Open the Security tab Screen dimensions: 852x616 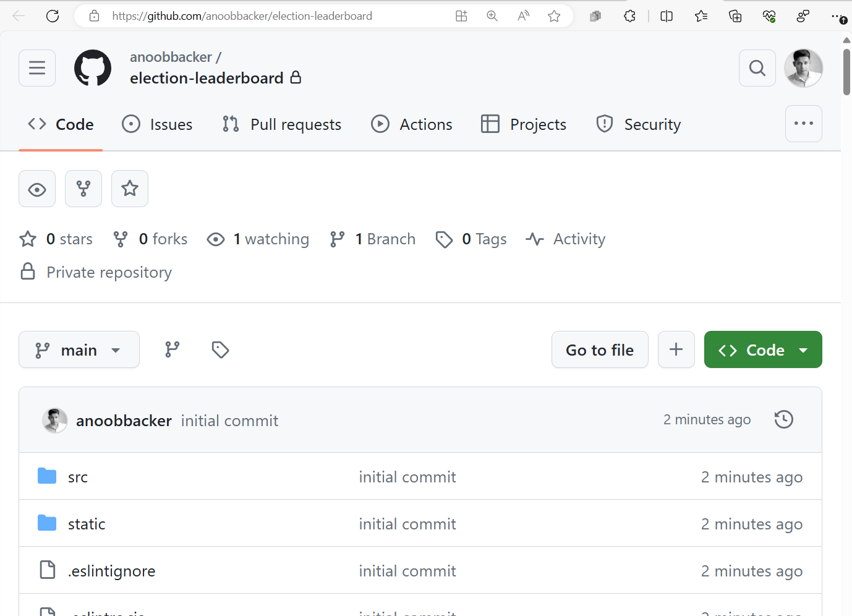[639, 124]
